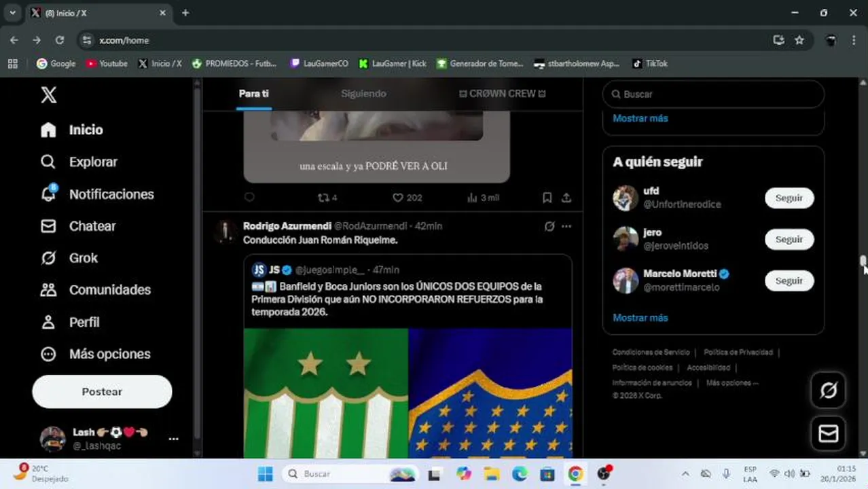Open Chatear in the sidebar
868x489 pixels.
[x=78, y=226]
